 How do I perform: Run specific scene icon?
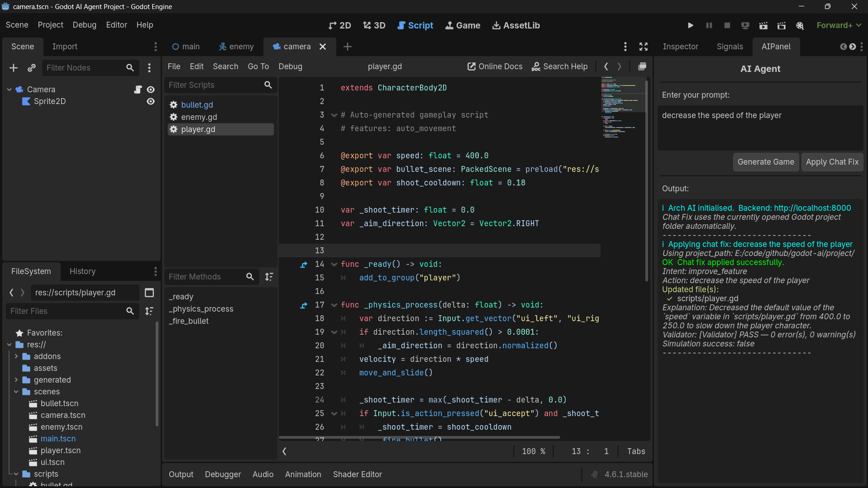[782, 25]
